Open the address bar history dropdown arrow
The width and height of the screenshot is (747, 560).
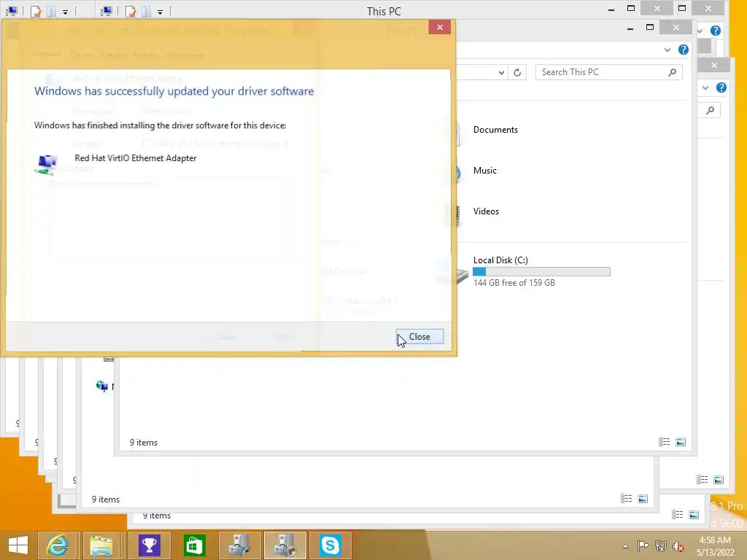click(x=501, y=72)
